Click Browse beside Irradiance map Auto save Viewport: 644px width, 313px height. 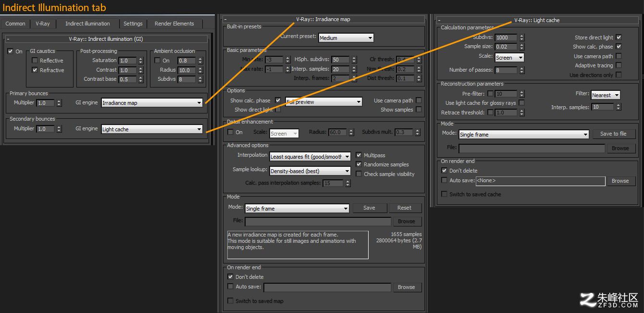tap(406, 287)
